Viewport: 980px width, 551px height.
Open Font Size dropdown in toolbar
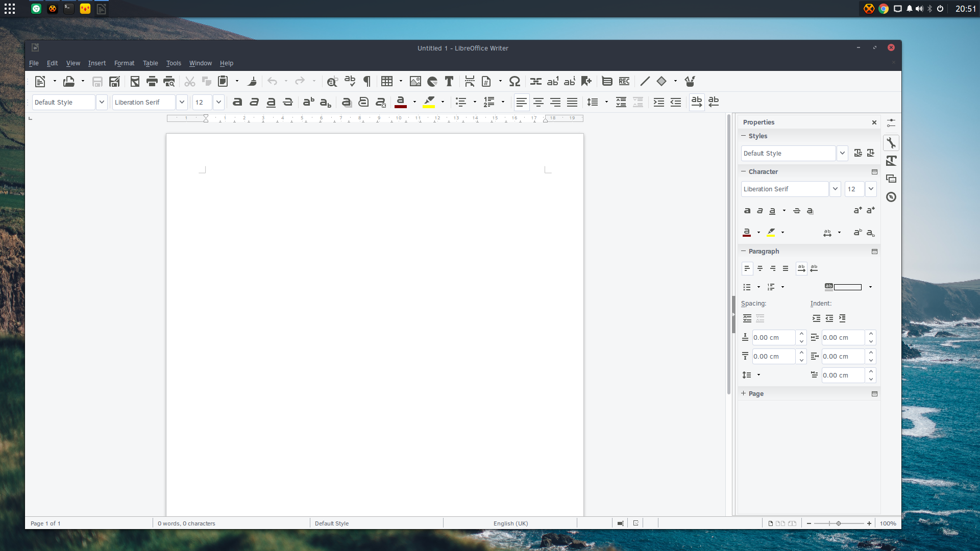coord(218,102)
